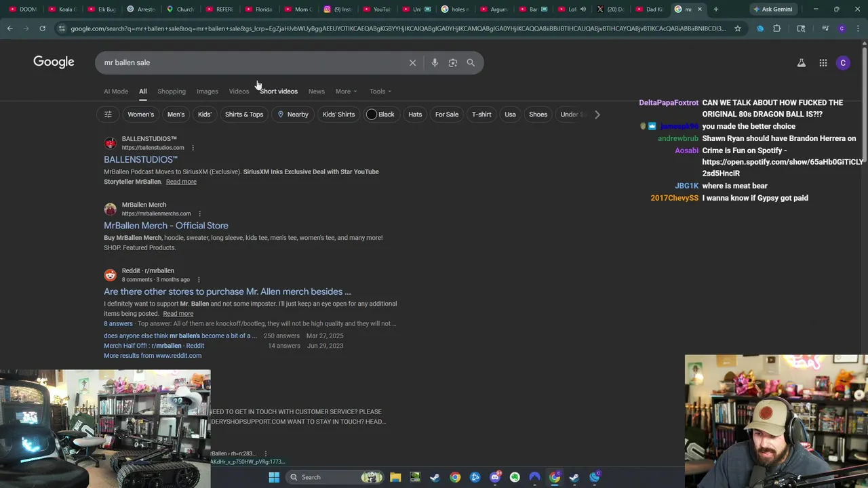The height and width of the screenshot is (488, 868).
Task: Toggle the Kids' filter chip
Action: click(204, 115)
